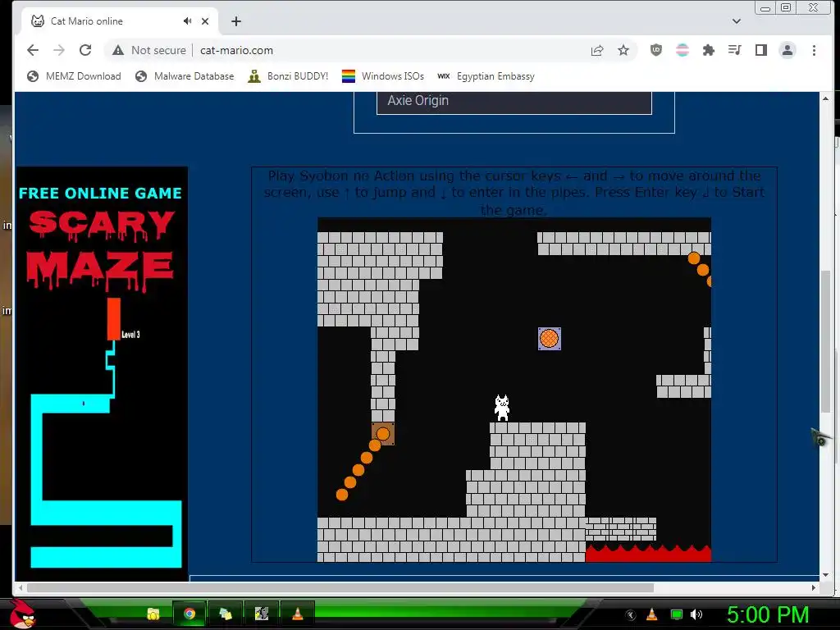The width and height of the screenshot is (840, 630).
Task: Click the 5:00 PM clock
Action: (x=768, y=614)
